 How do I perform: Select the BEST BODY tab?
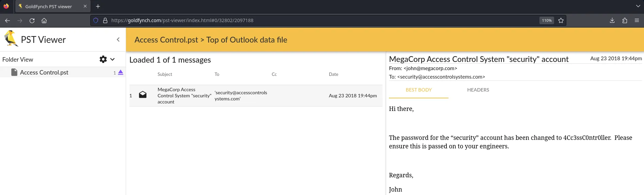pos(419,90)
